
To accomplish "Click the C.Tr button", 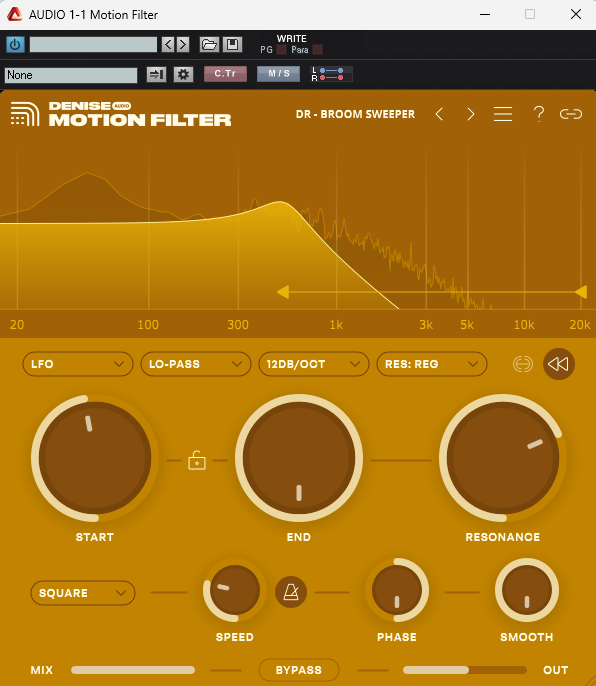I will click(225, 74).
